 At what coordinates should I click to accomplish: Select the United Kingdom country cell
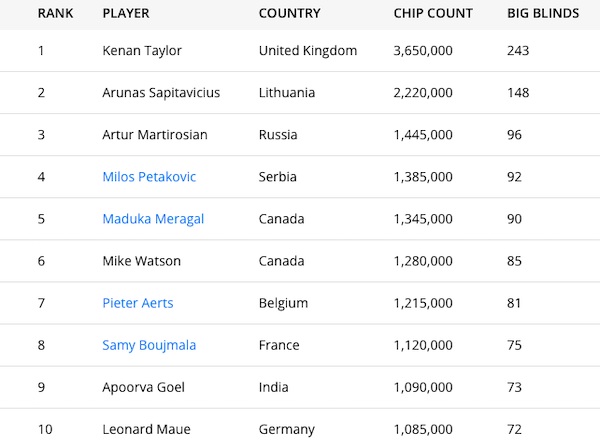(307, 51)
